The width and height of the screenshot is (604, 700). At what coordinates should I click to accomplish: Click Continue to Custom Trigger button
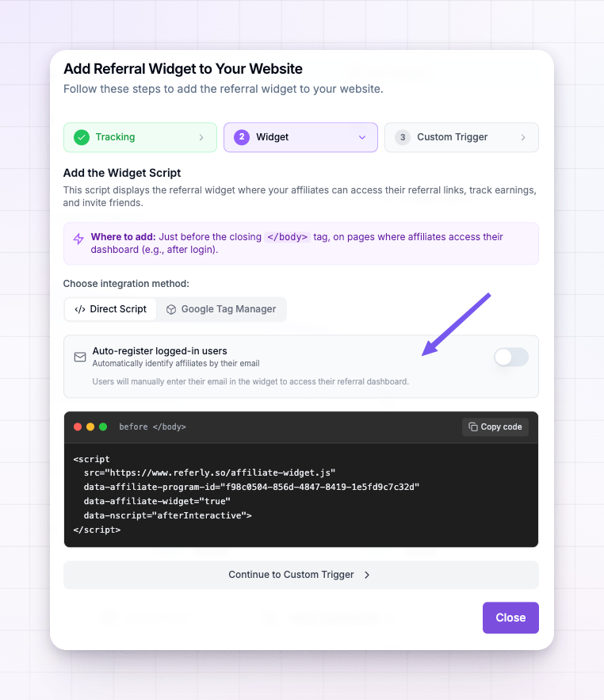tap(301, 575)
